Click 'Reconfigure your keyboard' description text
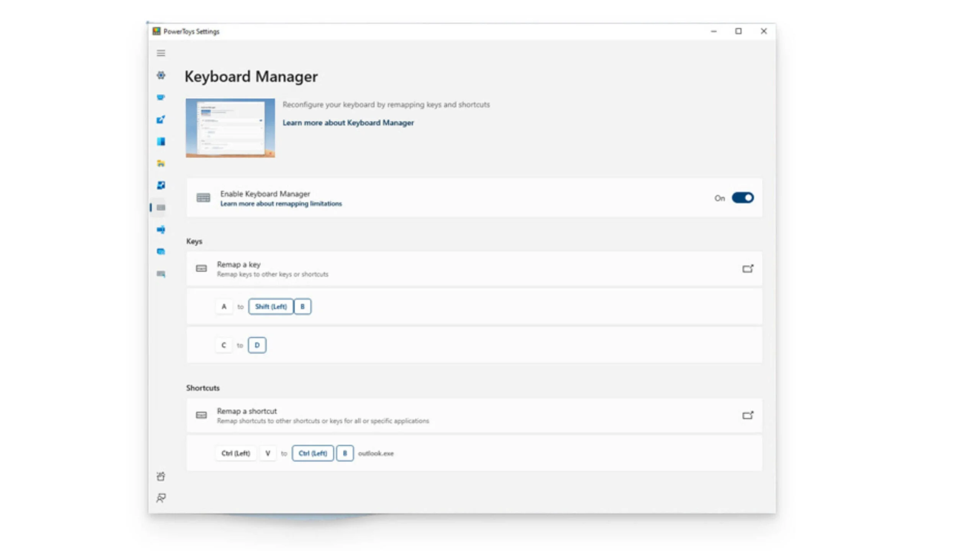 click(386, 104)
